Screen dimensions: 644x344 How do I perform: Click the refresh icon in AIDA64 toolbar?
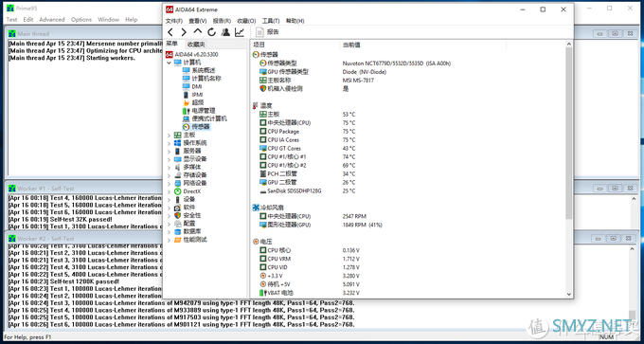coord(211,32)
